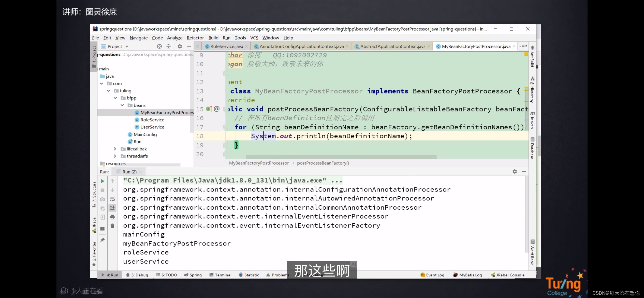Collapse the tuling package
This screenshot has width=644, height=298.
coord(108,91)
